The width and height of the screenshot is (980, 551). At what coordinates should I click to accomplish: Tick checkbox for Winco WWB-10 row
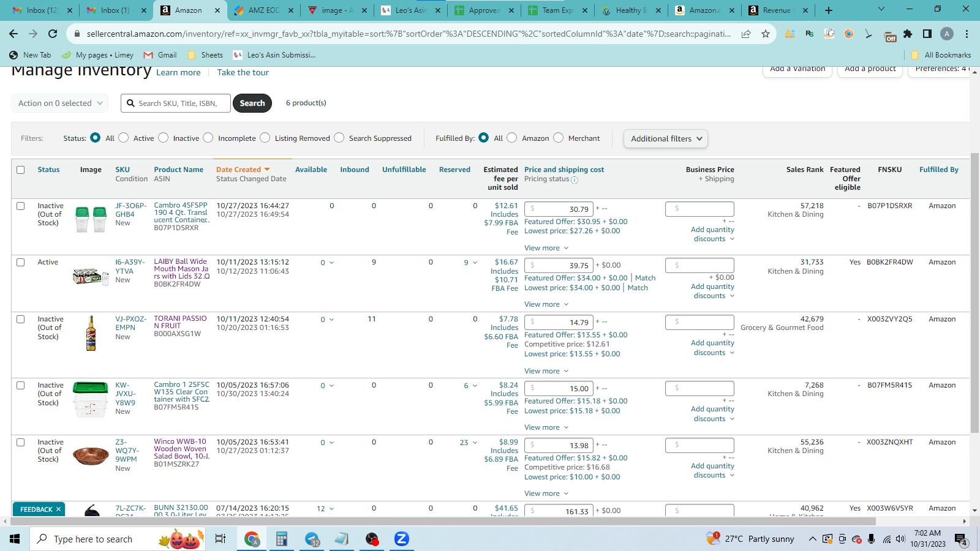21,442
